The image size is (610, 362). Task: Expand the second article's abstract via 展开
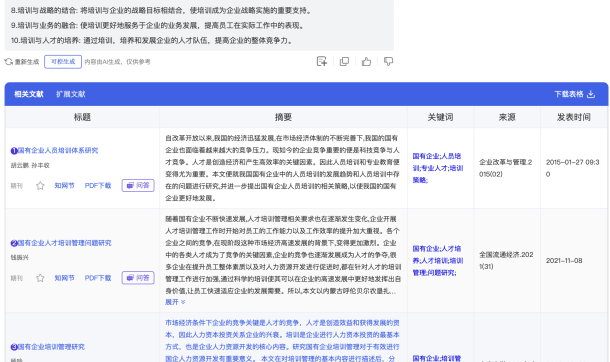click(175, 302)
